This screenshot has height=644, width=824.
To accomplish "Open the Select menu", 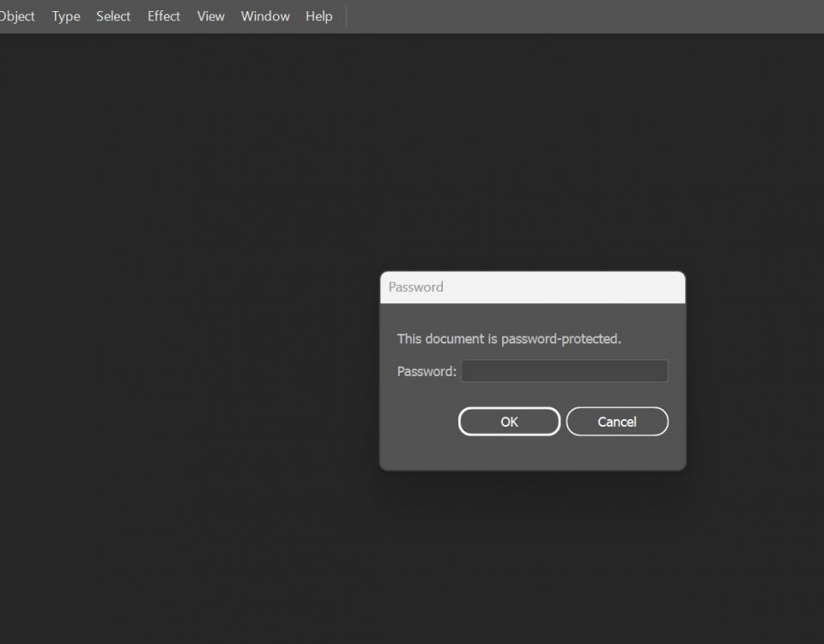I will 113,16.
